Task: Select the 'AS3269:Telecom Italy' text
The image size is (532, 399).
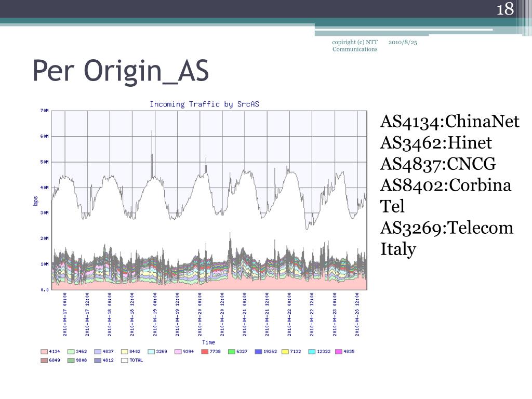Action: (x=446, y=238)
